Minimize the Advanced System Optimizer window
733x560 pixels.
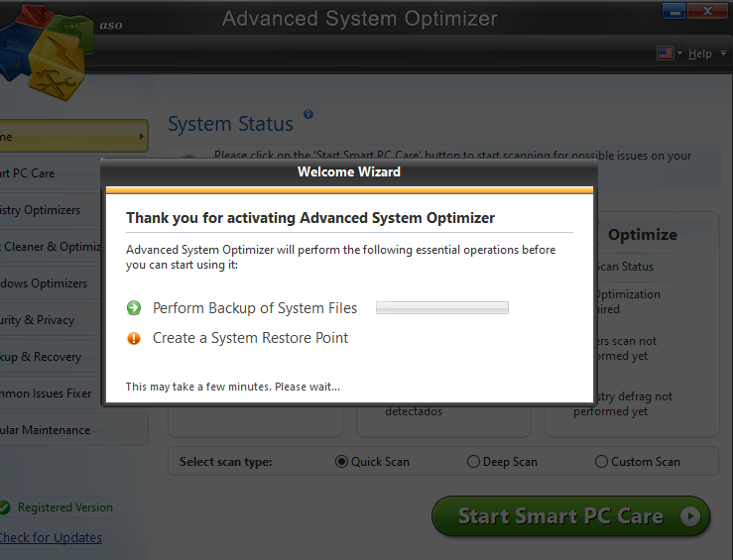point(674,11)
